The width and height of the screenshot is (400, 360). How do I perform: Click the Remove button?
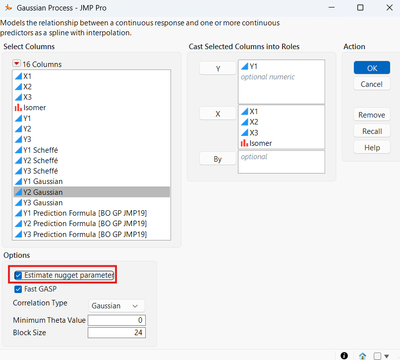(372, 115)
